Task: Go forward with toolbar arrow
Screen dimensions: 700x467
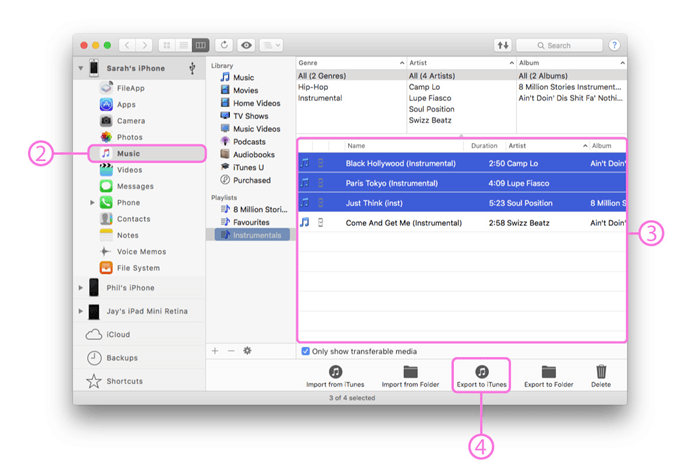Action: (144, 45)
